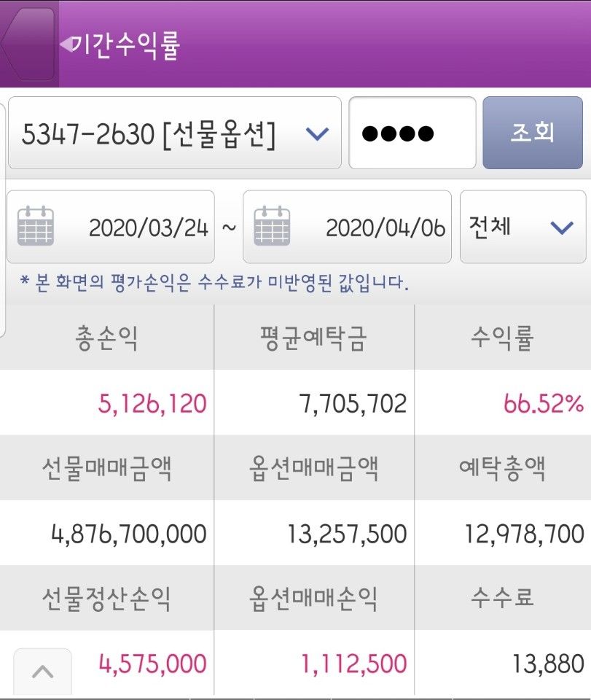Tap the 조회 search button

tap(532, 133)
